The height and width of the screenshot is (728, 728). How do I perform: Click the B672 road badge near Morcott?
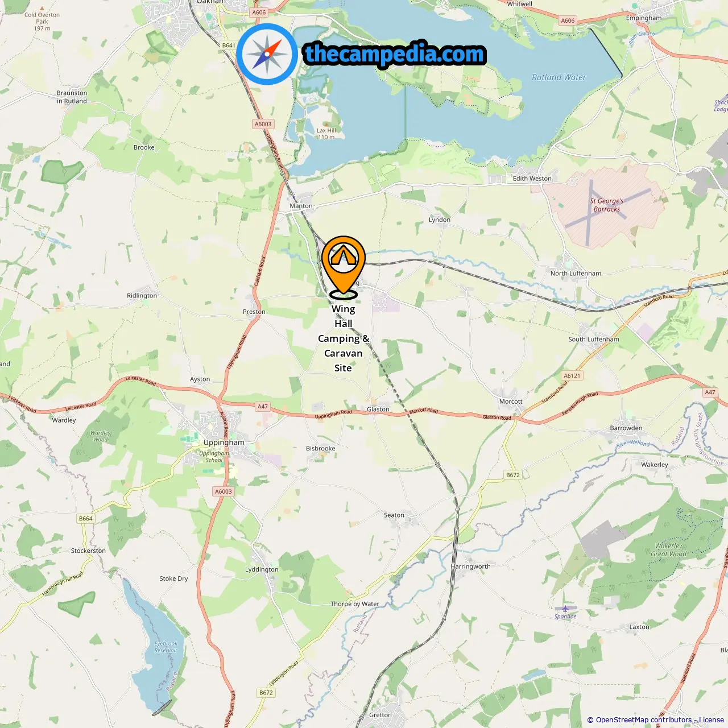(x=513, y=475)
